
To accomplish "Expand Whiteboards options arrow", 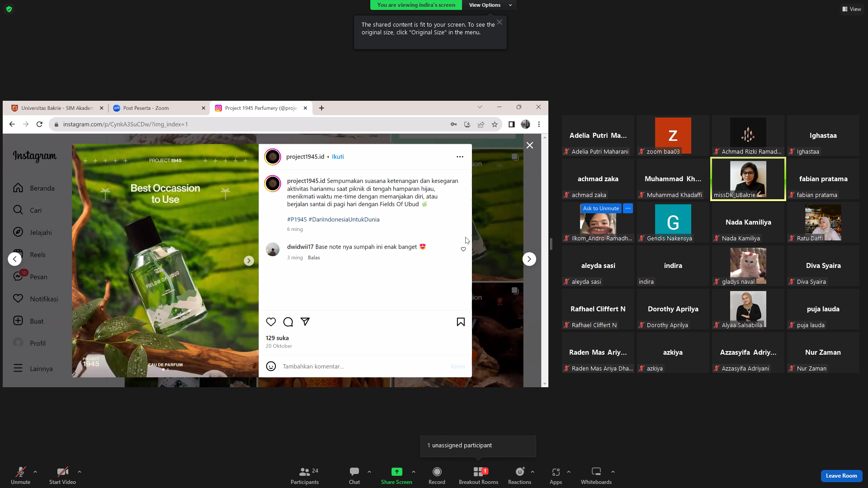I will [x=613, y=472].
